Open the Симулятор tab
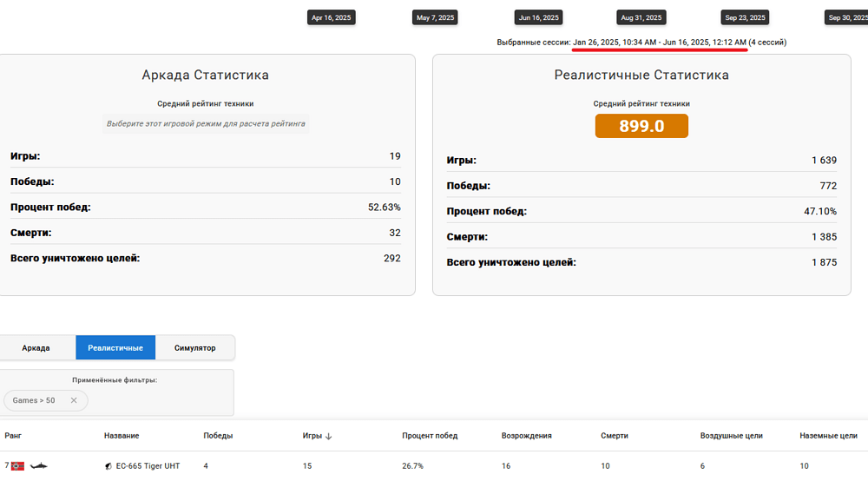868x481 pixels. point(194,347)
